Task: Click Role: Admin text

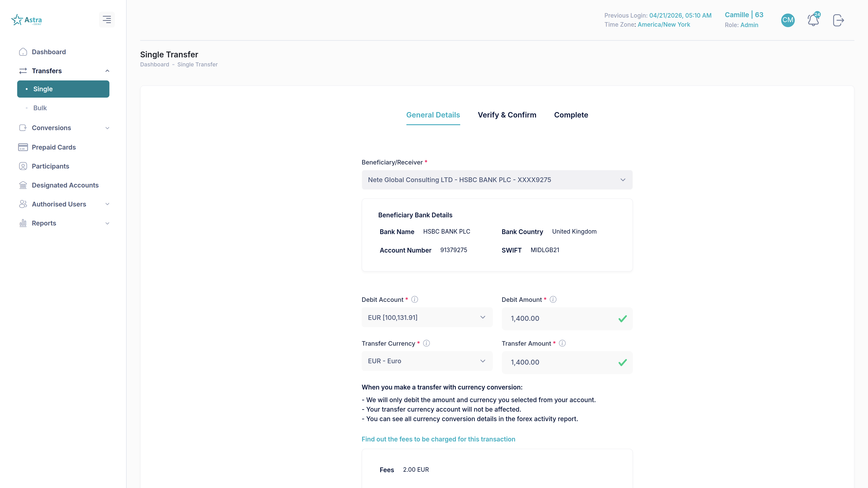Action: pos(741,25)
